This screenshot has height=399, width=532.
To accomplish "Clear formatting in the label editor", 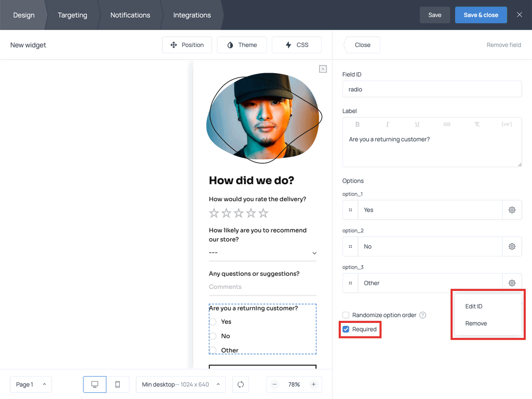I will pyautogui.click(x=477, y=124).
